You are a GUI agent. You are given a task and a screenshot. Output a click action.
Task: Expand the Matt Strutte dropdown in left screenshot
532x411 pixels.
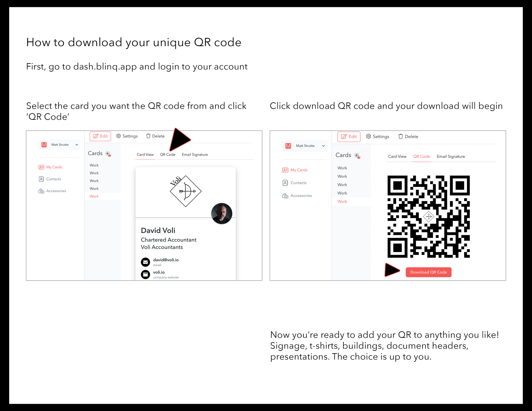click(77, 145)
